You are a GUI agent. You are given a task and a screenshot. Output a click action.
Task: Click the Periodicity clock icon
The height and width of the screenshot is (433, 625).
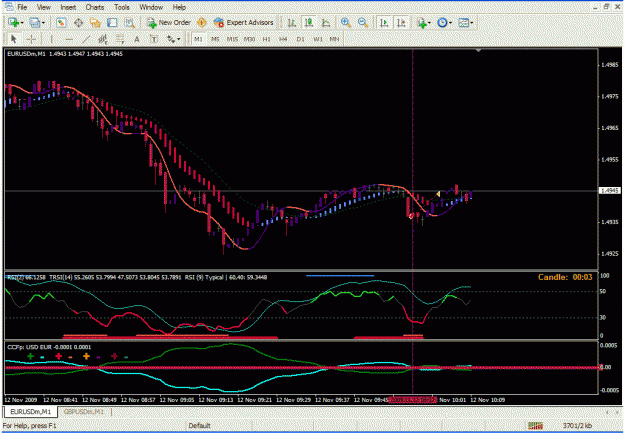(442, 23)
